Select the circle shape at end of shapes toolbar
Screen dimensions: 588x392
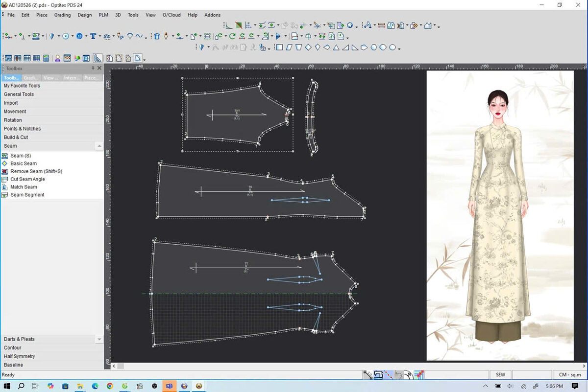[392, 47]
